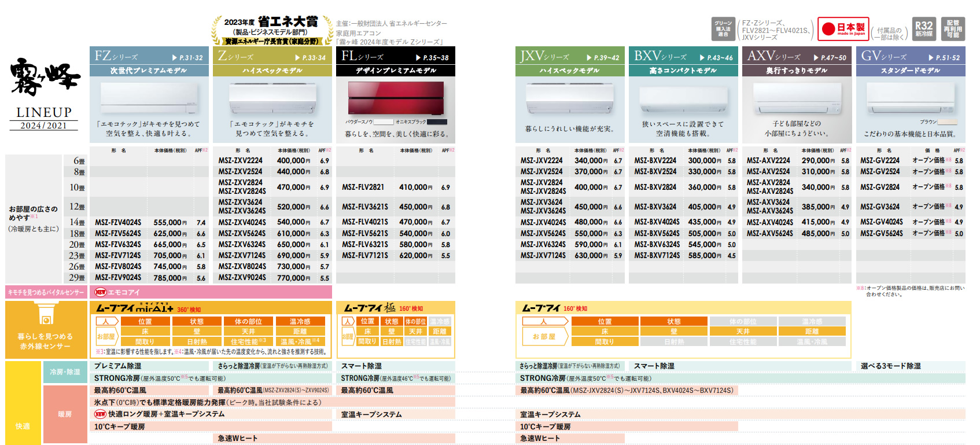The height and width of the screenshot is (445, 980).
Task: Click the 日本製 made in Japan badge
Action: [843, 29]
